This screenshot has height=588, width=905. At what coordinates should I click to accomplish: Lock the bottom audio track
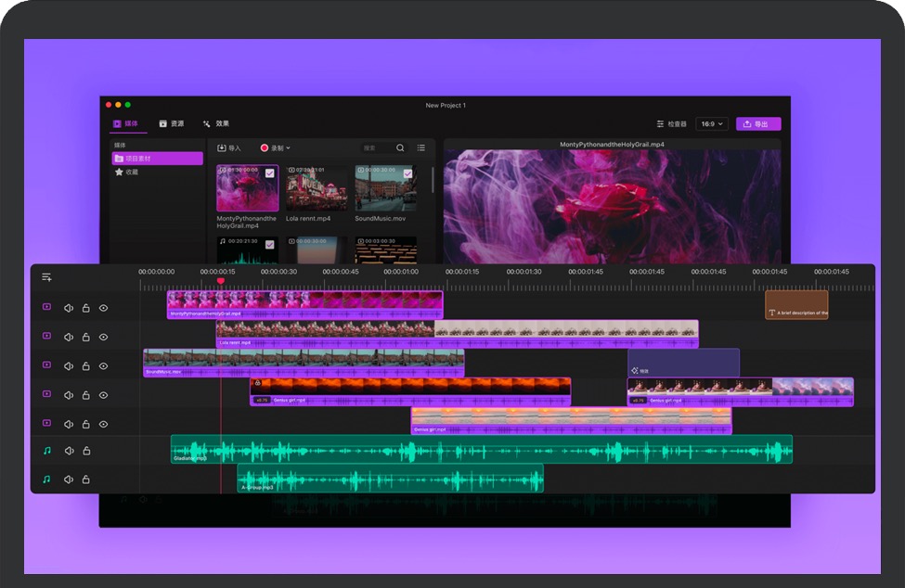click(85, 479)
